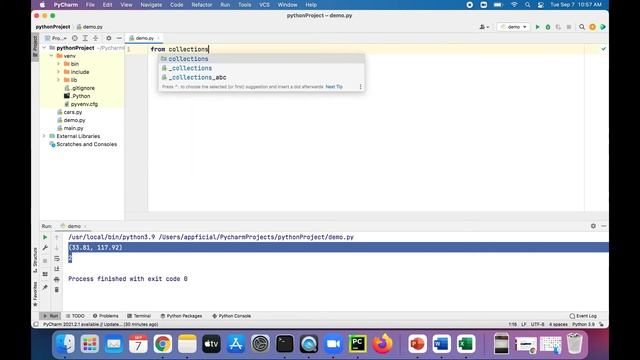This screenshot has width=640, height=360.
Task: Expand the include folder
Action: point(58,72)
